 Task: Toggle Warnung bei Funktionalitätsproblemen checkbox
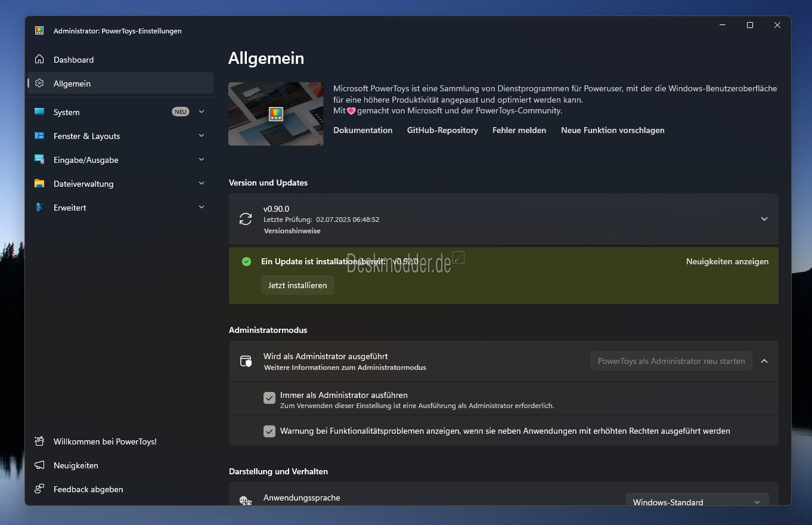click(x=269, y=431)
